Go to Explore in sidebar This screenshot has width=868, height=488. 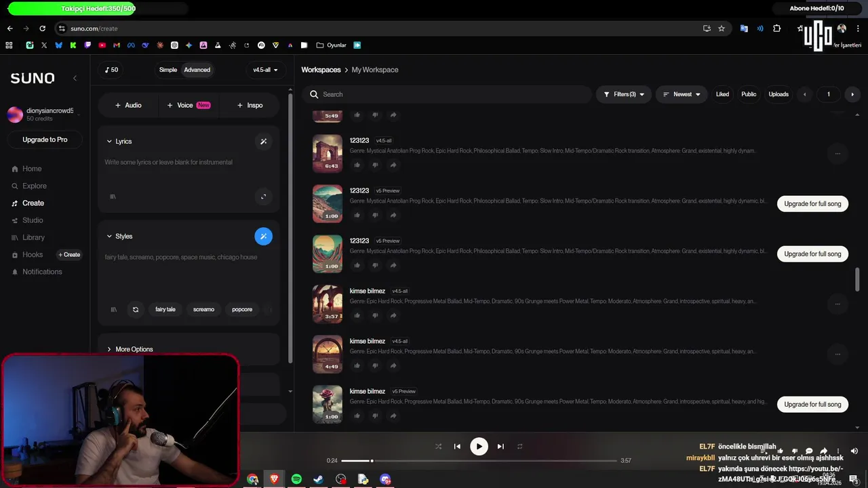point(29,186)
